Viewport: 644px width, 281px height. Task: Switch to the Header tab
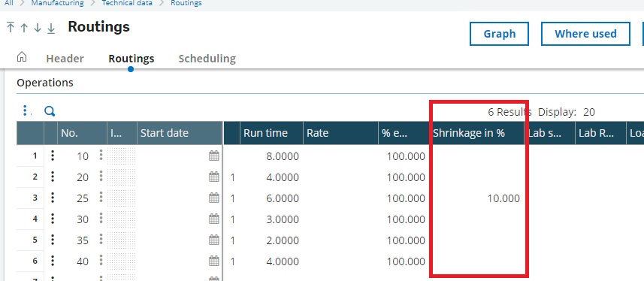(65, 59)
